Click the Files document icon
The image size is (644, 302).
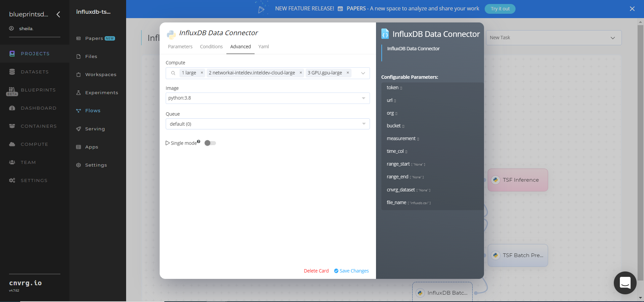point(78,56)
